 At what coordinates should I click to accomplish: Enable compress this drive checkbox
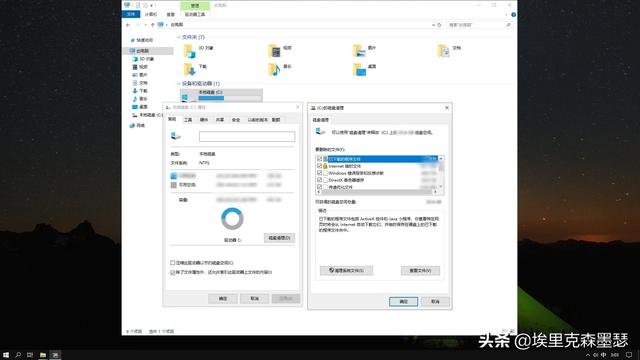pyautogui.click(x=173, y=263)
